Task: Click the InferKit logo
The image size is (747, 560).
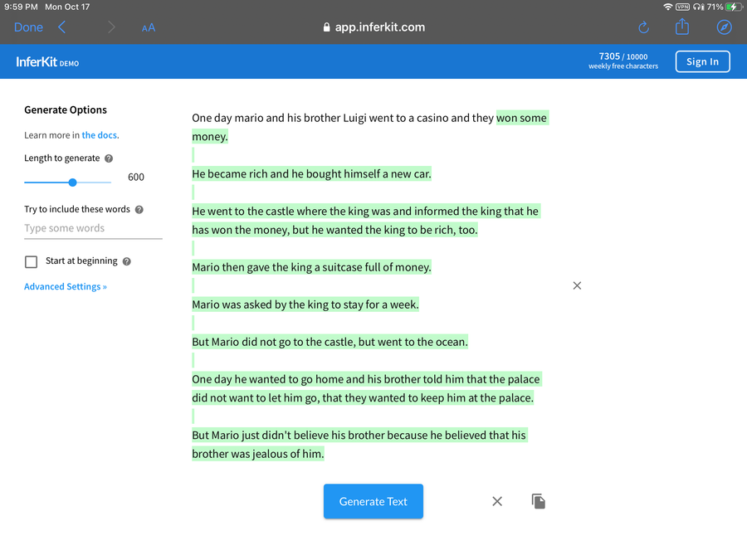Action: (47, 62)
